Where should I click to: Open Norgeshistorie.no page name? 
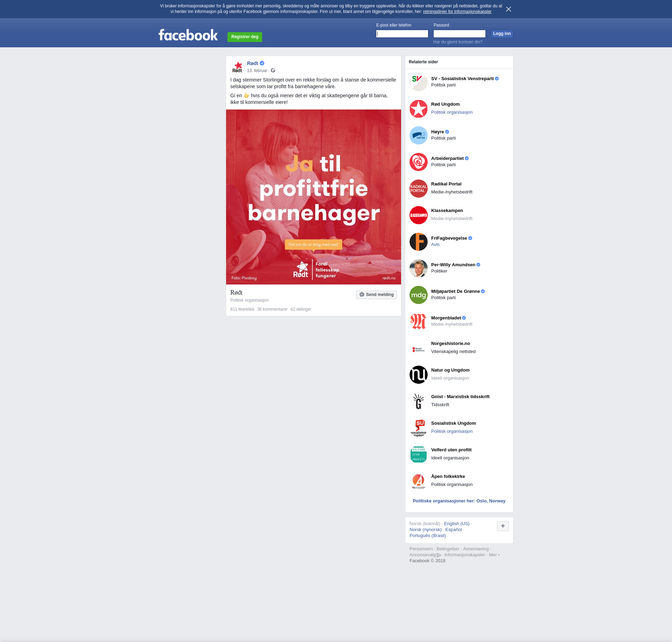click(x=450, y=344)
